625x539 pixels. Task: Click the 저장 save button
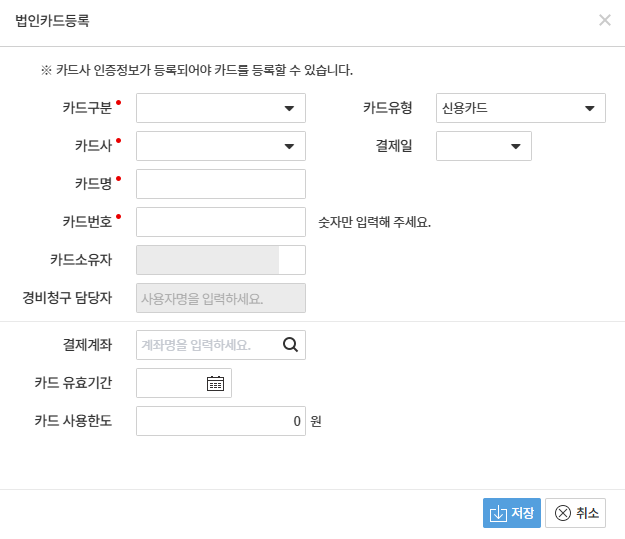click(511, 513)
